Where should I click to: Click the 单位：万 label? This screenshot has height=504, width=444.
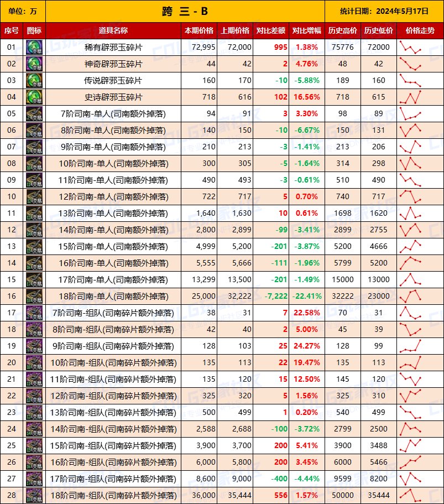(23, 12)
